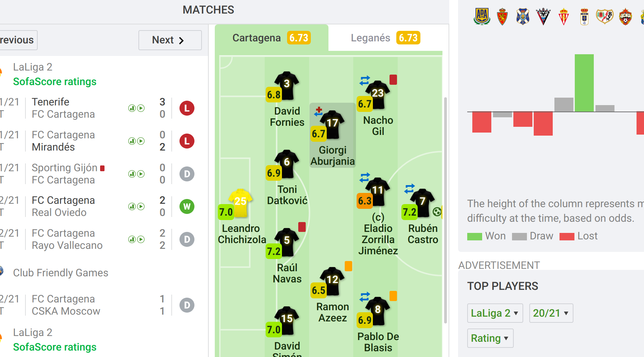
Task: Click the Tenerife team crest in form row
Action: coord(523,16)
